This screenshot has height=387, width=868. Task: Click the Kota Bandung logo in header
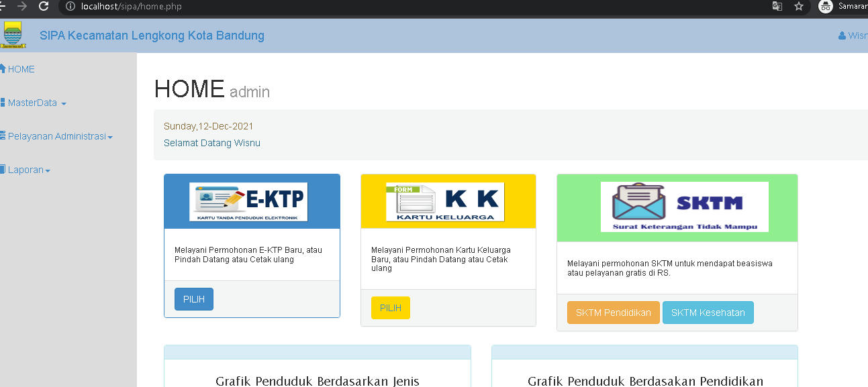coord(13,34)
